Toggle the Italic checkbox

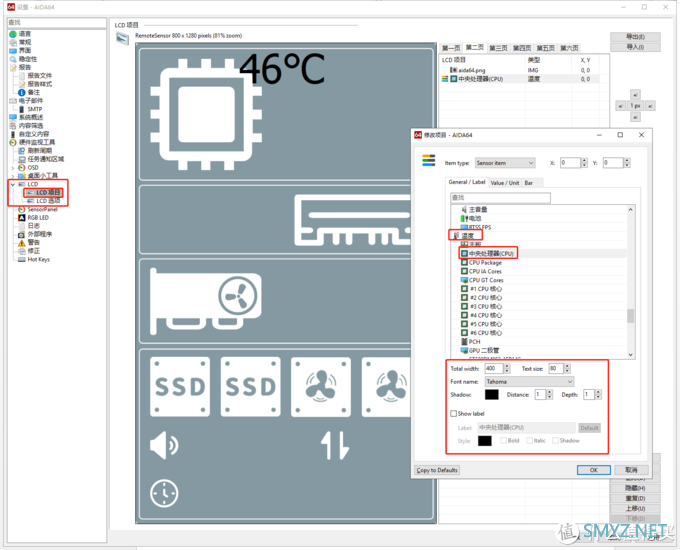click(529, 441)
